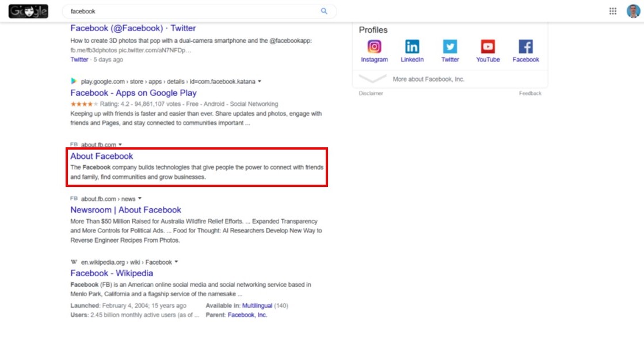Click the Facebook profile icon
The height and width of the screenshot is (351, 644).
[x=525, y=47]
